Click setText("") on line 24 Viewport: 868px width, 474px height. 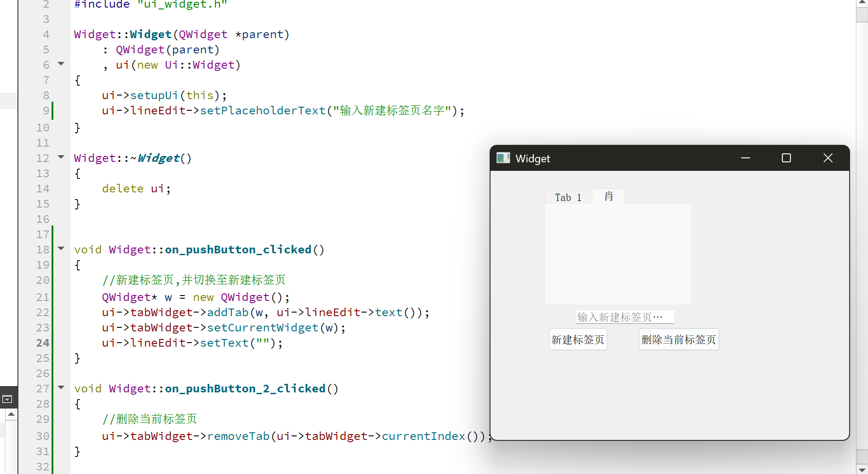click(238, 343)
